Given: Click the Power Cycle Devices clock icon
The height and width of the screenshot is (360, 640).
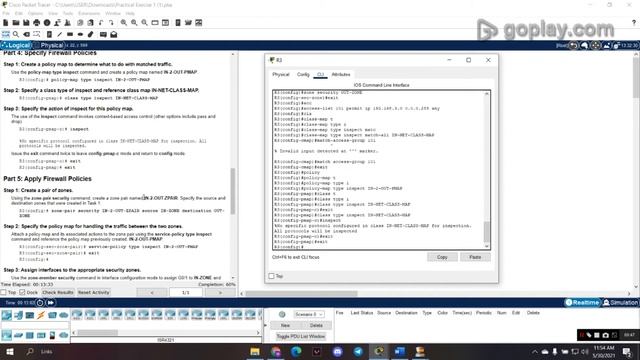Looking at the screenshot, I should [x=40, y=302].
